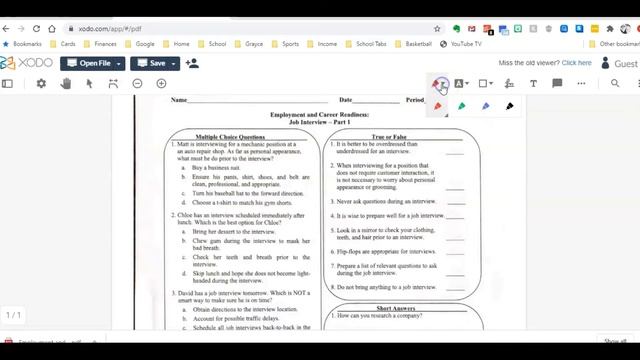Click the add collaborator person icon
The height and width of the screenshot is (360, 640).
192,63
